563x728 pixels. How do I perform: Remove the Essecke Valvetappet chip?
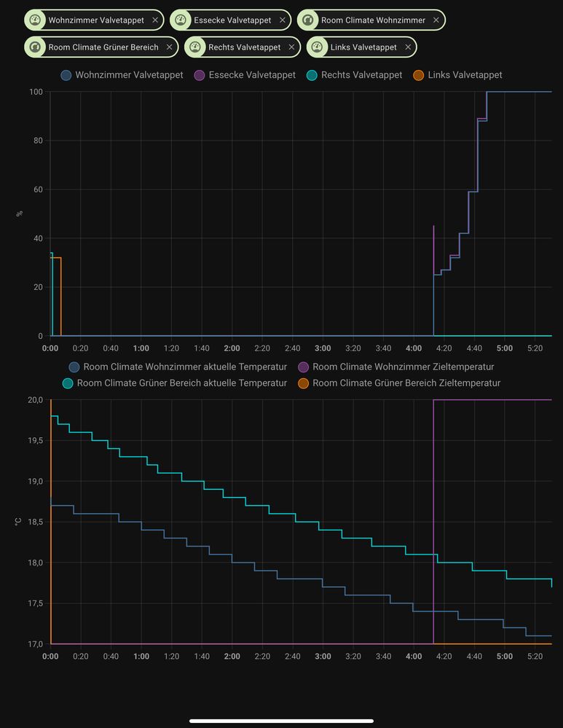coord(282,20)
